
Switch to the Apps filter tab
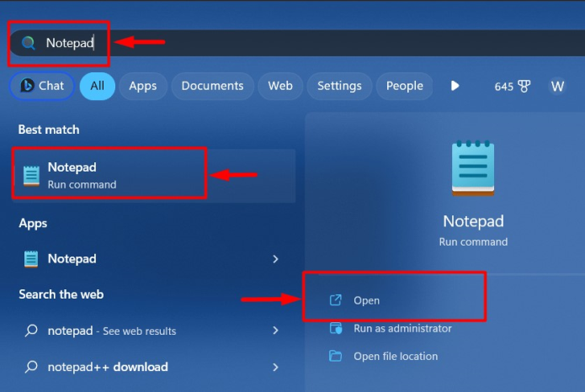click(143, 86)
